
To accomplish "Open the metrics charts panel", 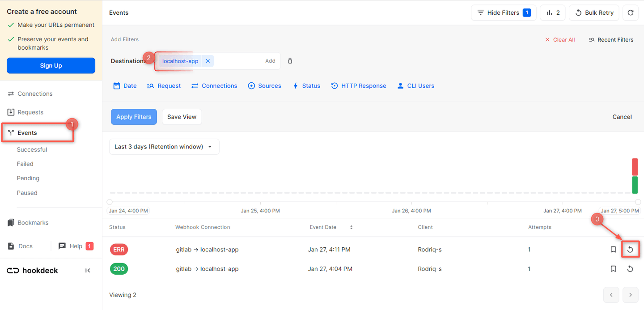I will pos(553,13).
